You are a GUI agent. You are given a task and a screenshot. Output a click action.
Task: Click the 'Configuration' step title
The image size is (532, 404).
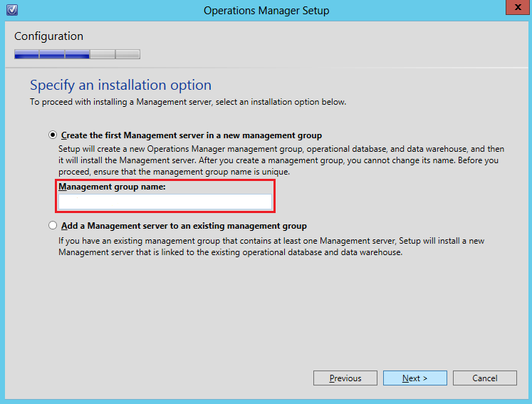coord(48,36)
